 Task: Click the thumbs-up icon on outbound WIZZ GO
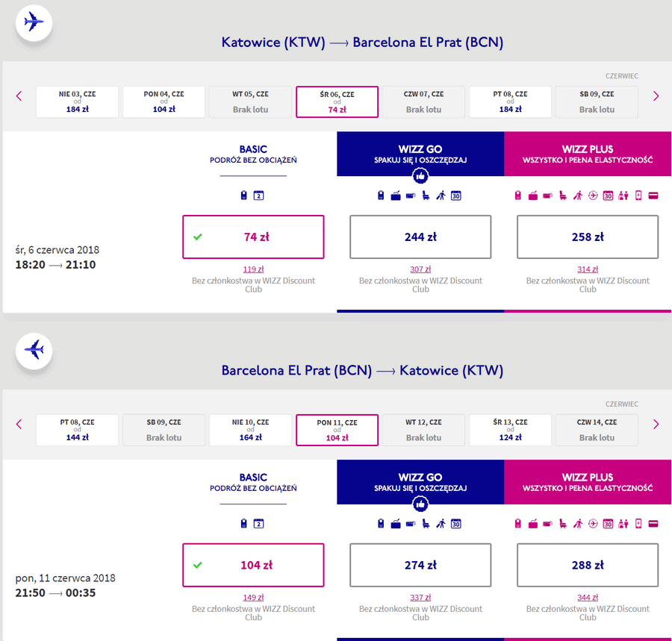(x=420, y=175)
